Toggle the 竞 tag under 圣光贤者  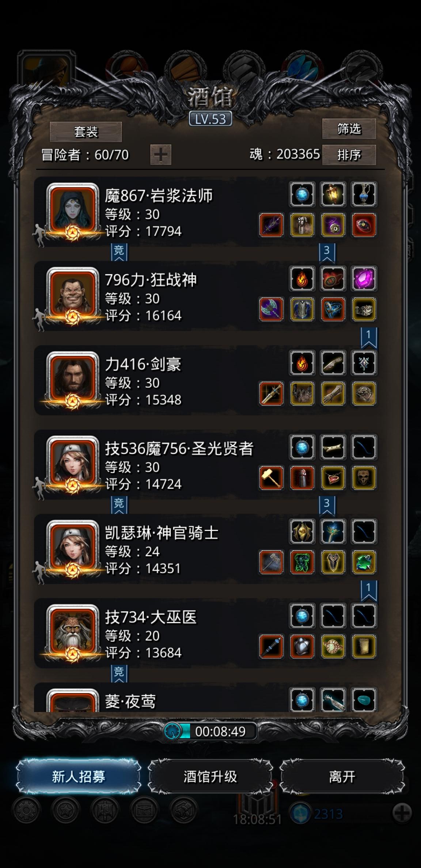119,505
